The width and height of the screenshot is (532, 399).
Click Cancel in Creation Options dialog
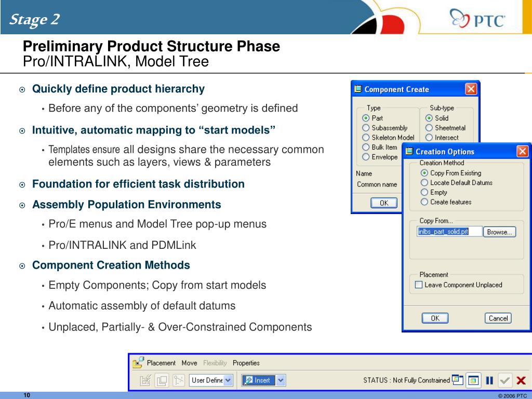(498, 318)
